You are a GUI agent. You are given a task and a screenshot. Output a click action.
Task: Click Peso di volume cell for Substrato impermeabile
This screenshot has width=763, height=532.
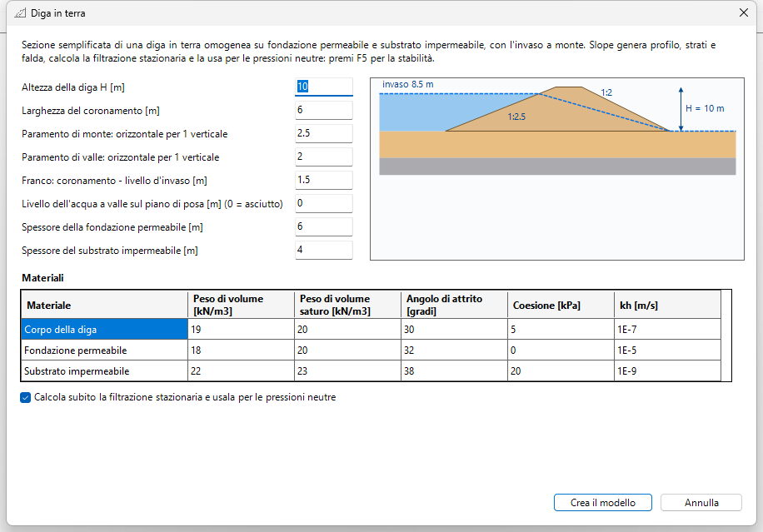point(241,371)
